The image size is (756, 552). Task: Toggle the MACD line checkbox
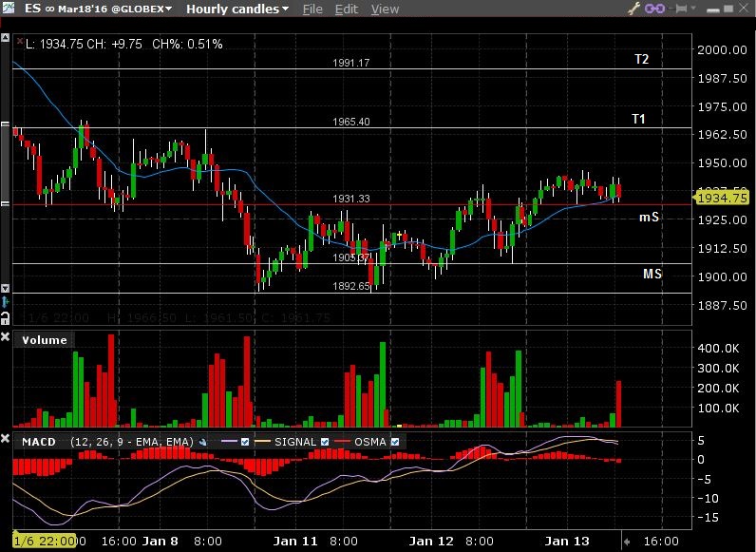[245, 442]
